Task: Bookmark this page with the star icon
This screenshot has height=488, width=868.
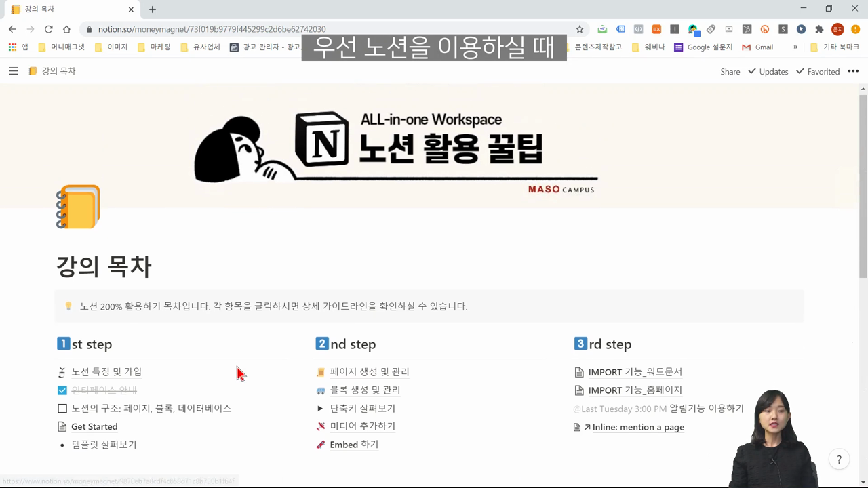Action: click(580, 29)
